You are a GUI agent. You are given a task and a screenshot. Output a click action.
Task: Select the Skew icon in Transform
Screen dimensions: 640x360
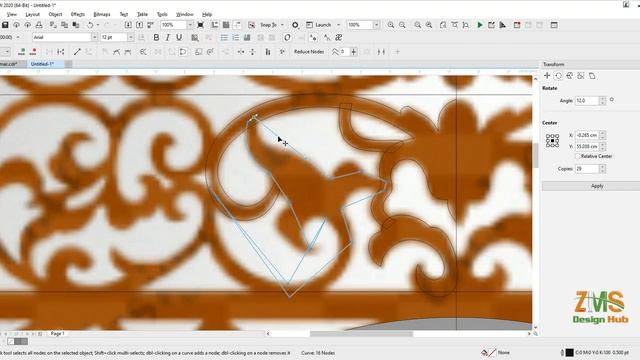click(592, 76)
